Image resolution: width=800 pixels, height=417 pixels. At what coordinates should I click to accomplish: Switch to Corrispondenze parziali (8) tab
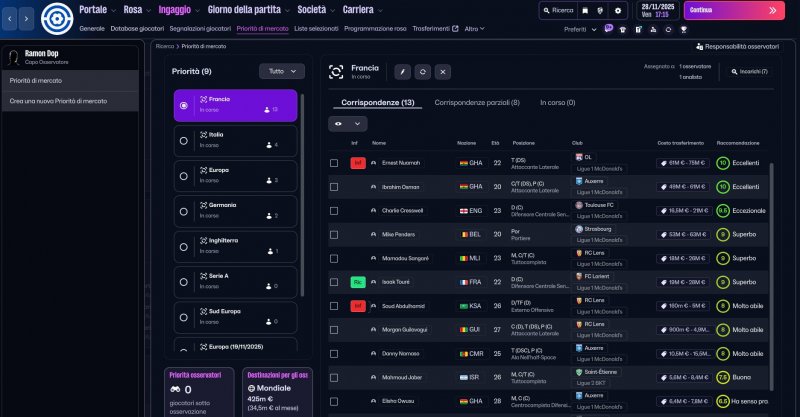tap(477, 102)
